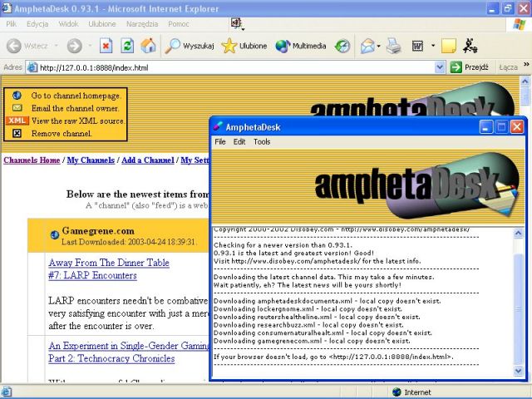Open File menu in AmphetaDesk window
The image size is (532, 399).
pyautogui.click(x=219, y=142)
